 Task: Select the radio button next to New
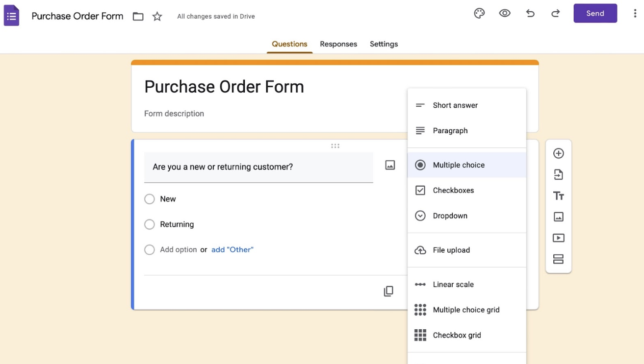[x=150, y=199]
